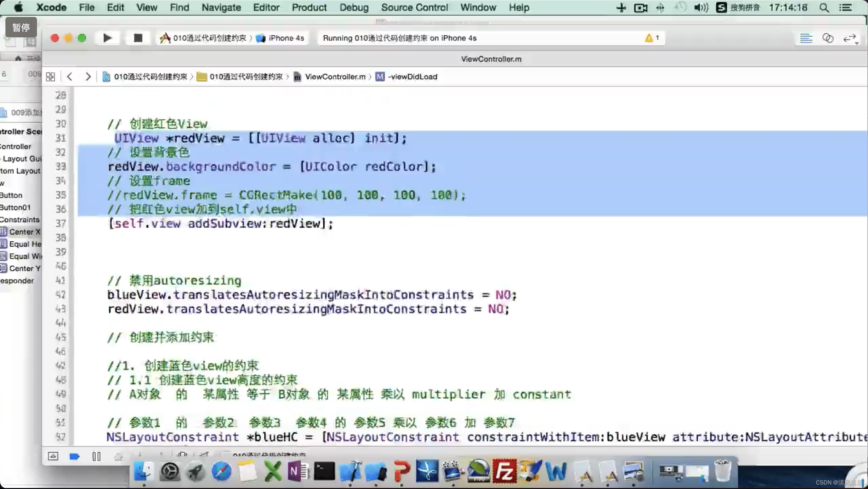Select the Equal Width constraint item

(24, 256)
